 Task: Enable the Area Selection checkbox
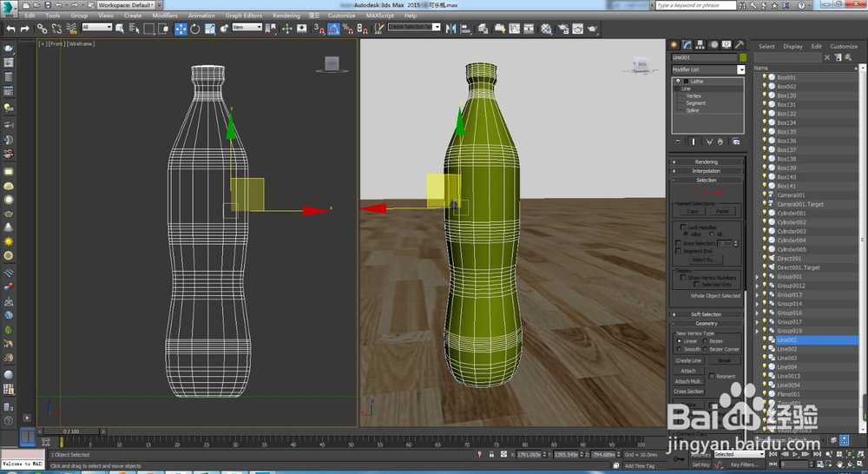point(678,243)
